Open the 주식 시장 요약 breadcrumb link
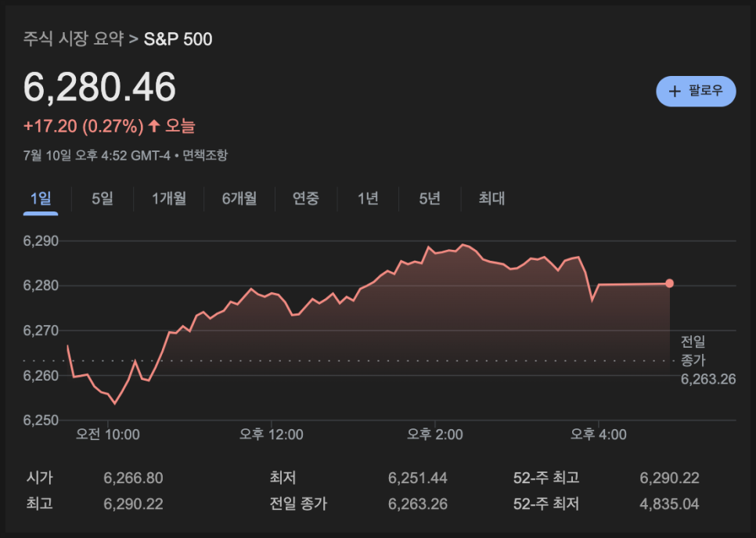 click(74, 38)
